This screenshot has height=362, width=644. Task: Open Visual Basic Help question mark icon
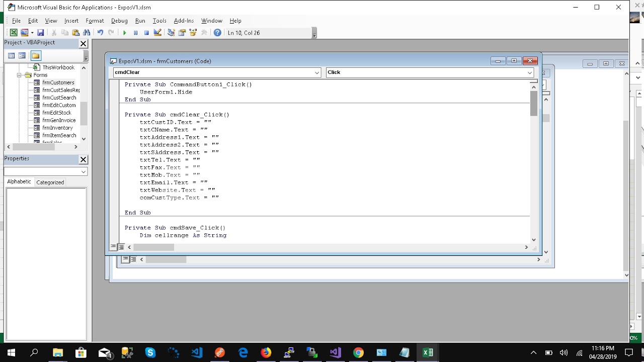(217, 33)
